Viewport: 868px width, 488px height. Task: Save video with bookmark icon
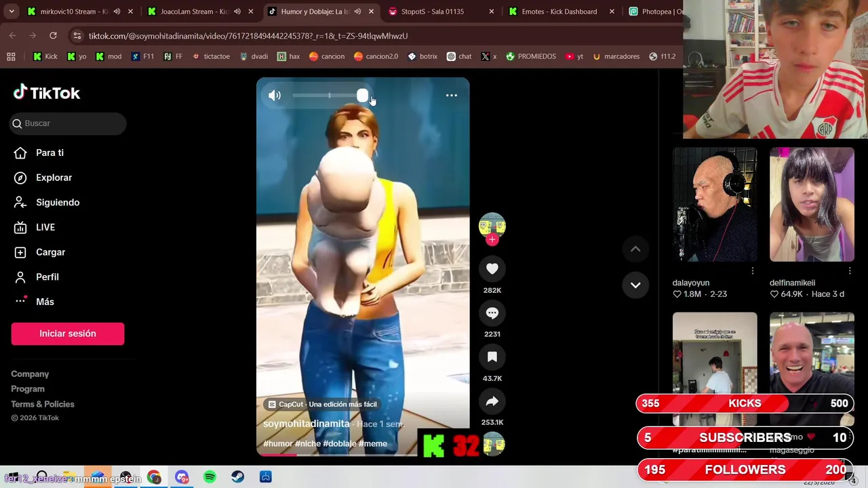click(x=492, y=357)
